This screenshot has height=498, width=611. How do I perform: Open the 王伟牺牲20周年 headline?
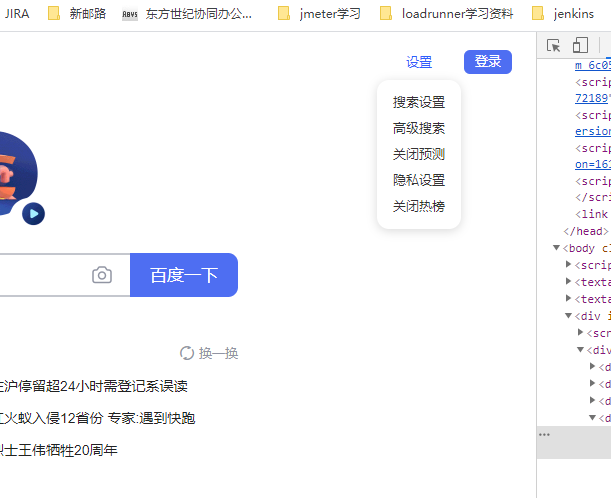point(58,450)
